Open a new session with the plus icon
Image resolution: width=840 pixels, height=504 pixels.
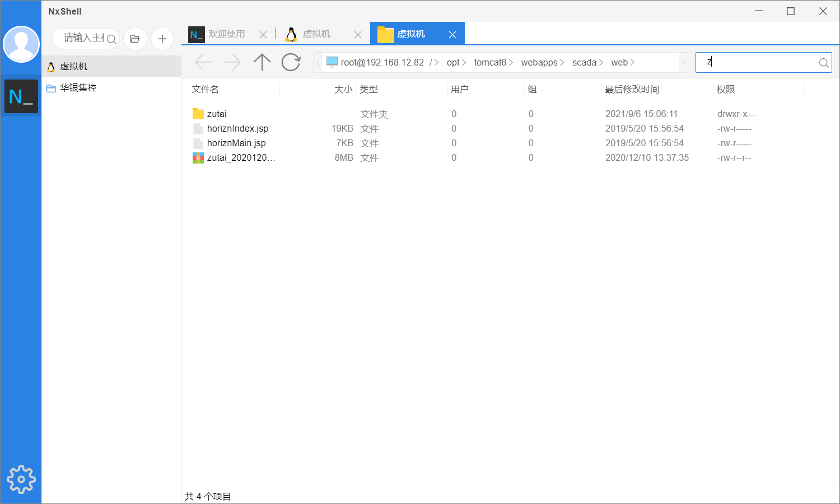pos(162,39)
